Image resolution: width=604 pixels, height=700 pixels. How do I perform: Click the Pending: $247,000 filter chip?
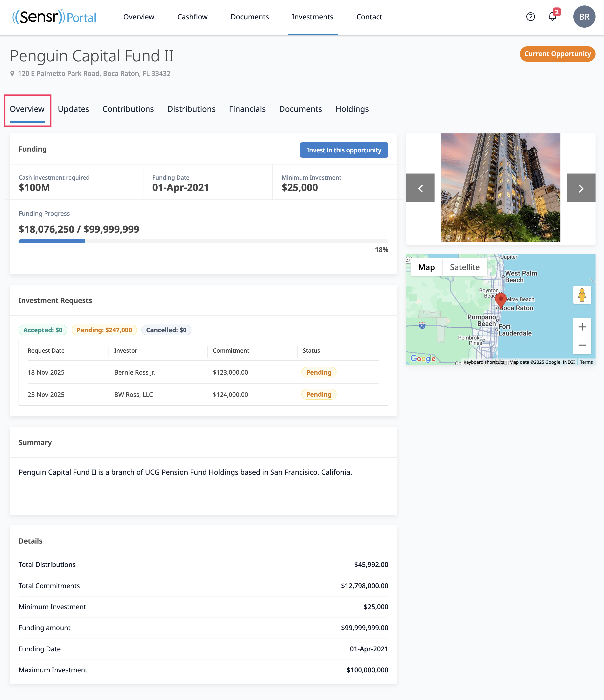[104, 330]
